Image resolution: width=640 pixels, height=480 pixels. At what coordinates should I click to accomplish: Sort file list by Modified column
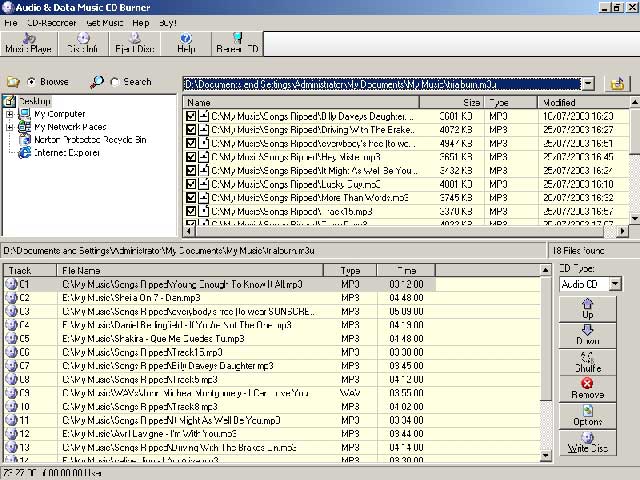[x=583, y=102]
